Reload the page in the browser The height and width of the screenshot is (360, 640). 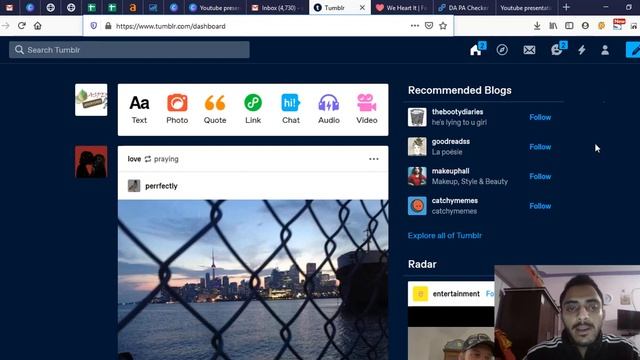click(x=22, y=26)
